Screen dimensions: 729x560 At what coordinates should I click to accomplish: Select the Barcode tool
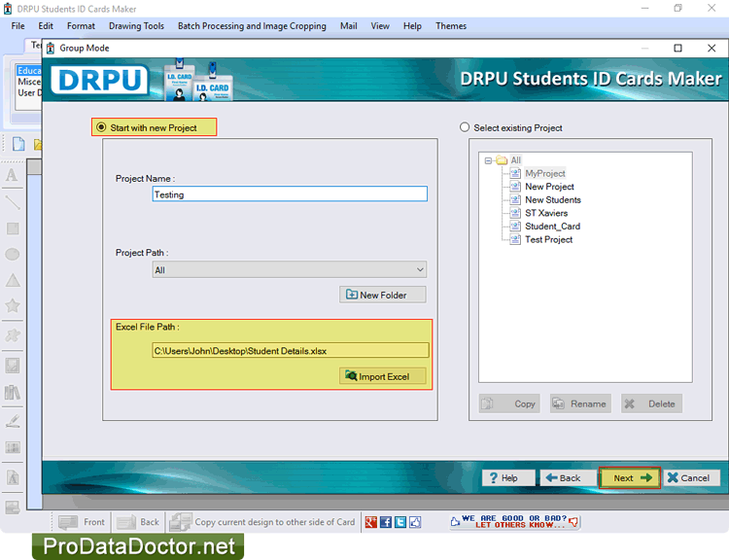[x=13, y=448]
